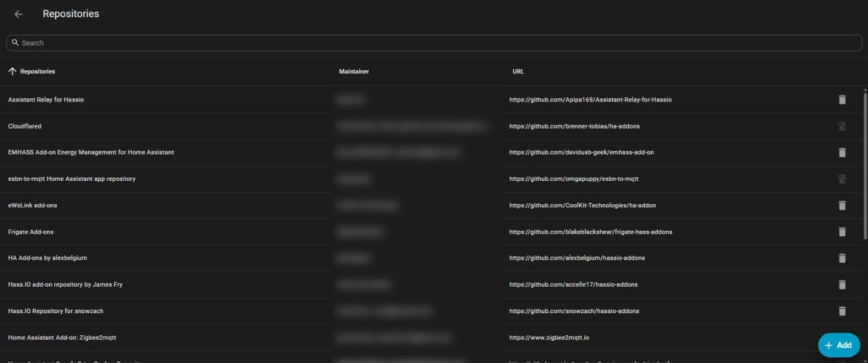The width and height of the screenshot is (868, 363).
Task: Sort by the Maintainer column header
Action: [x=354, y=71]
